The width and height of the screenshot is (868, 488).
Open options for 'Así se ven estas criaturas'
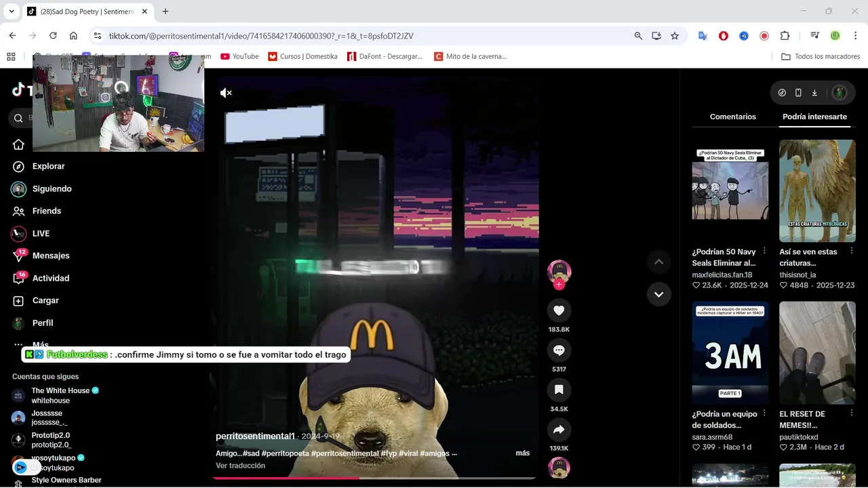point(851,251)
